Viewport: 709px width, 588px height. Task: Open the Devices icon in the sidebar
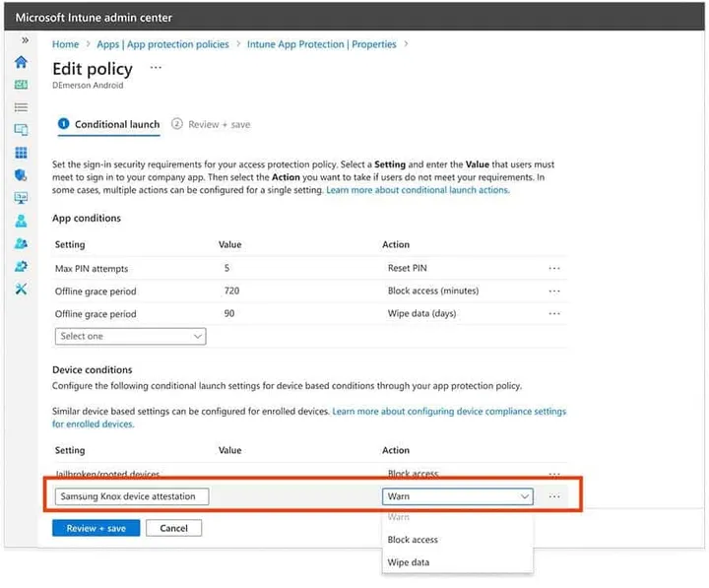tap(22, 129)
